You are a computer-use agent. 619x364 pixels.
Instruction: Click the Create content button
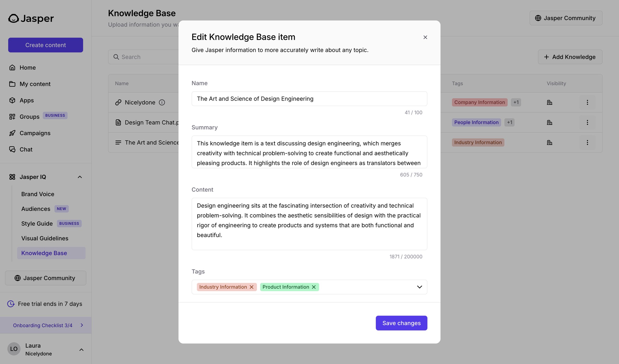pos(46,45)
